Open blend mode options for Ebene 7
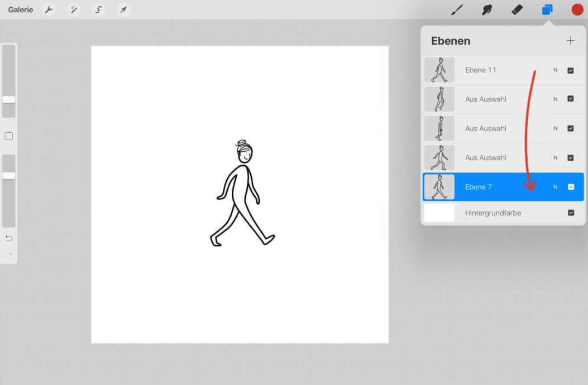The width and height of the screenshot is (588, 385). pos(554,187)
